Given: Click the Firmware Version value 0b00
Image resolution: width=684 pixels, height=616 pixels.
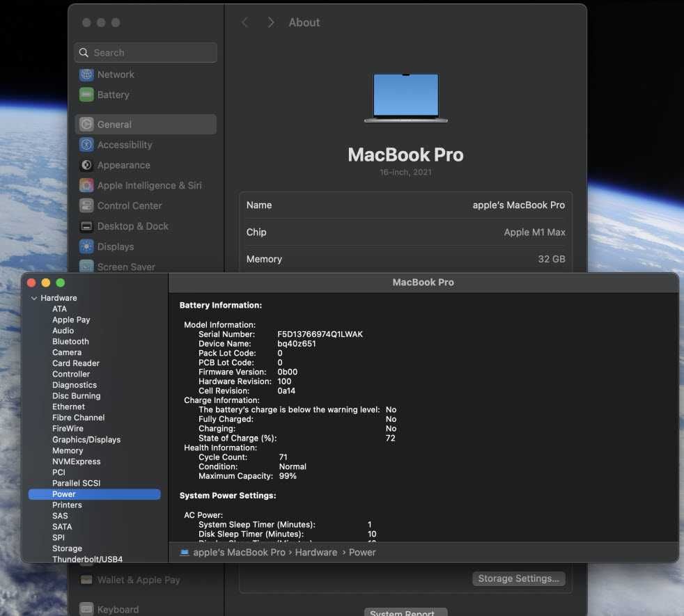Looking at the screenshot, I should tap(288, 372).
